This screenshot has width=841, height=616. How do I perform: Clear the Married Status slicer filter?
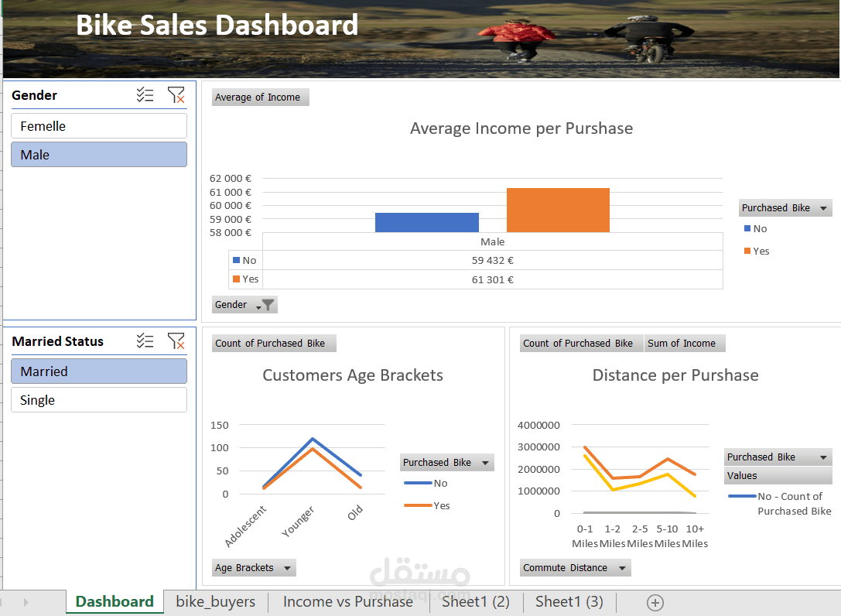[176, 341]
